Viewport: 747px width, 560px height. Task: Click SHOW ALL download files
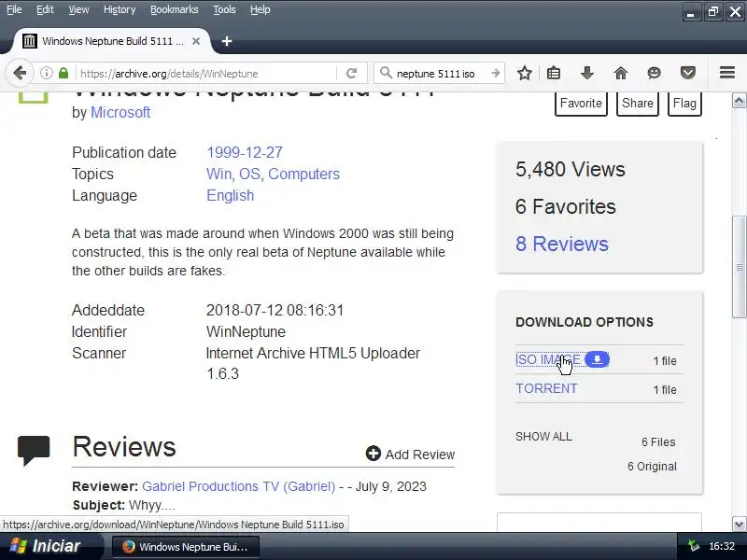click(x=543, y=437)
